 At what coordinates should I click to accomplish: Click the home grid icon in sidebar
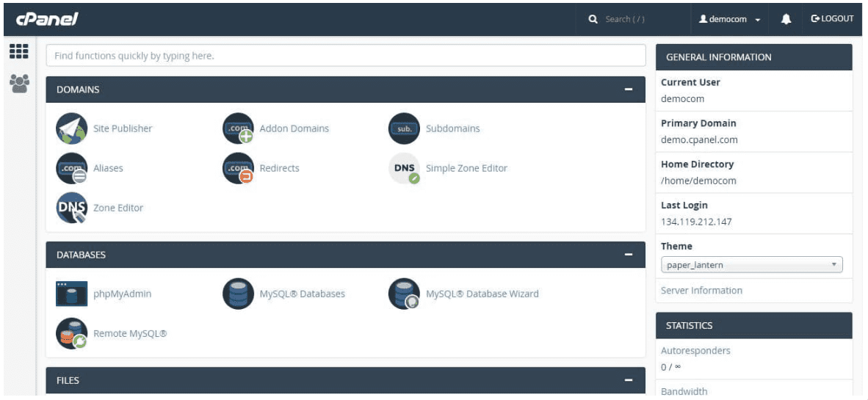coord(19,52)
